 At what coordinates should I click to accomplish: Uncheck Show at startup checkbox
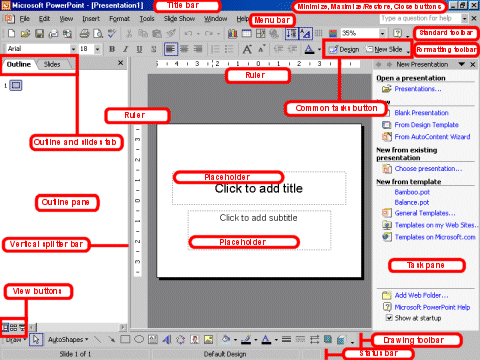[x=389, y=317]
